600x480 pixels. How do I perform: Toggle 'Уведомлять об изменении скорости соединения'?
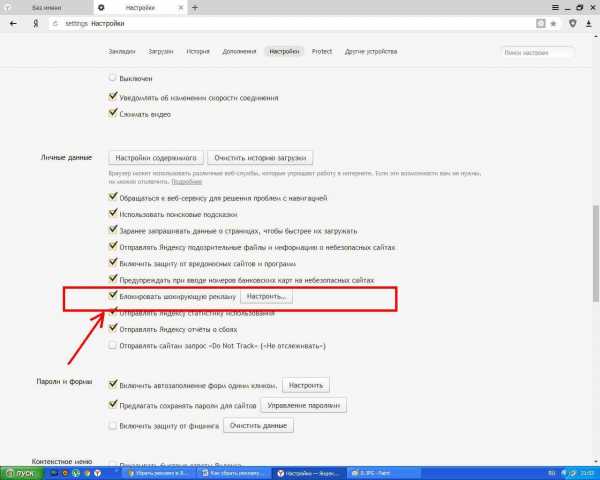pyautogui.click(x=112, y=96)
